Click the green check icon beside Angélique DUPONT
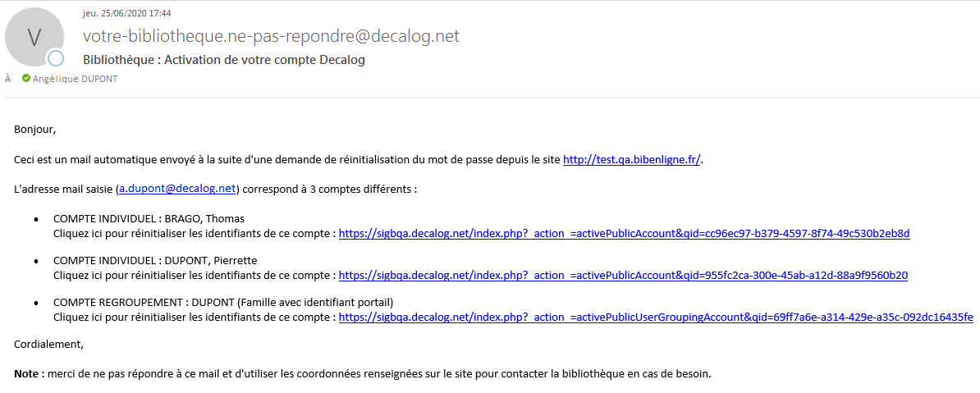980x393 pixels. [x=26, y=79]
